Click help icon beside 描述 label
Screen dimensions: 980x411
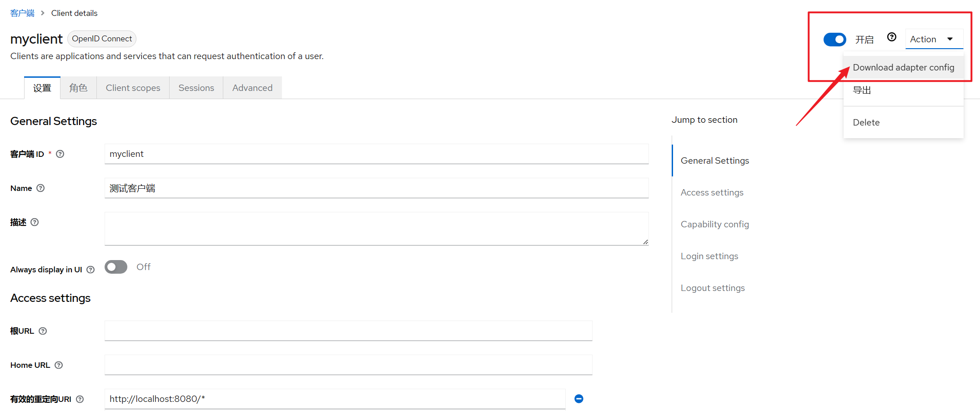point(35,222)
